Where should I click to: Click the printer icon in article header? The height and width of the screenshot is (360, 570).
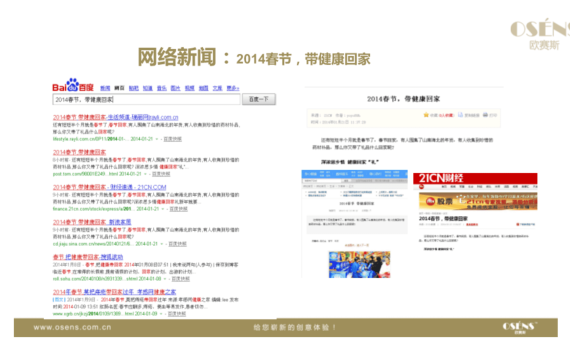click(485, 115)
